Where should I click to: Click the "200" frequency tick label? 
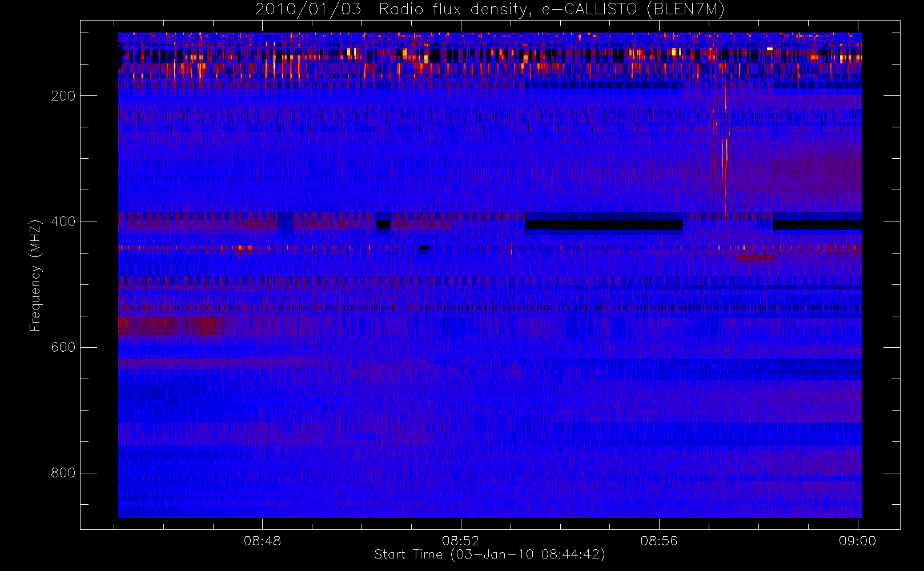point(63,96)
